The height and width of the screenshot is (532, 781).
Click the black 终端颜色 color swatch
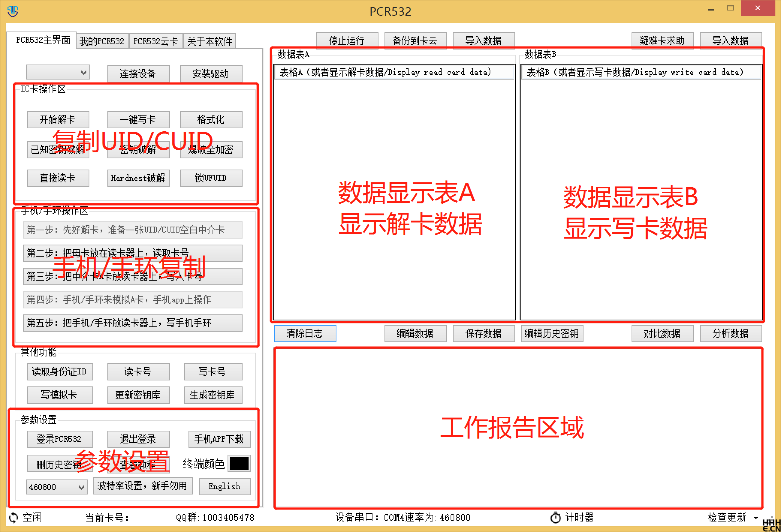239,463
